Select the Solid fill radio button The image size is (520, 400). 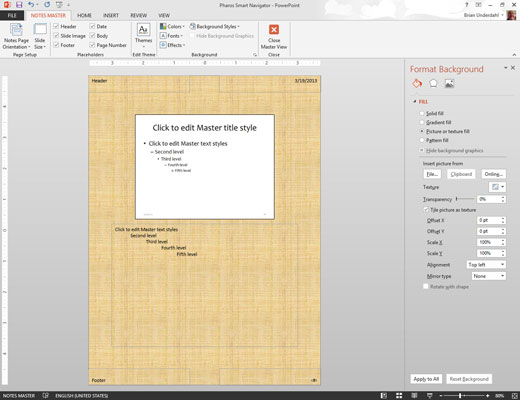[x=422, y=113]
